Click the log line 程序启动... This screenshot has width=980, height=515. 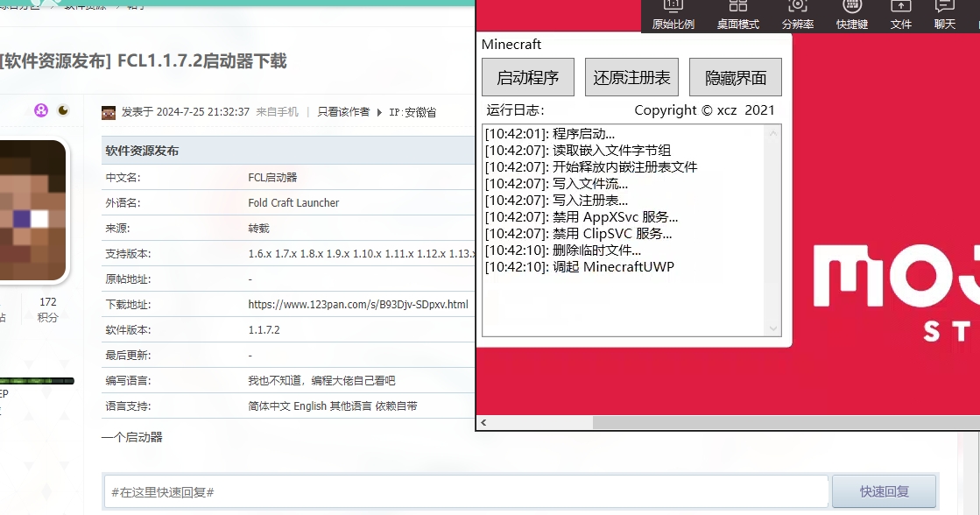click(550, 134)
